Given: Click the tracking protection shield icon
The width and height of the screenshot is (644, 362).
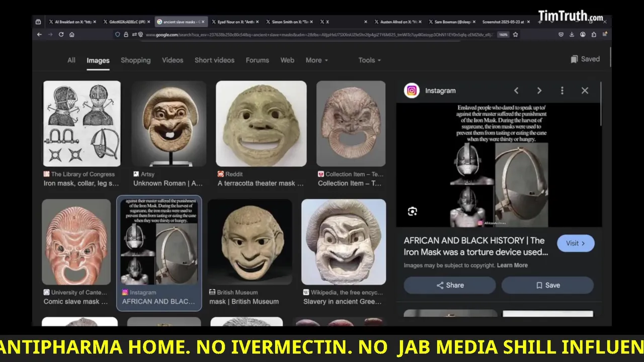Looking at the screenshot, I should (118, 35).
